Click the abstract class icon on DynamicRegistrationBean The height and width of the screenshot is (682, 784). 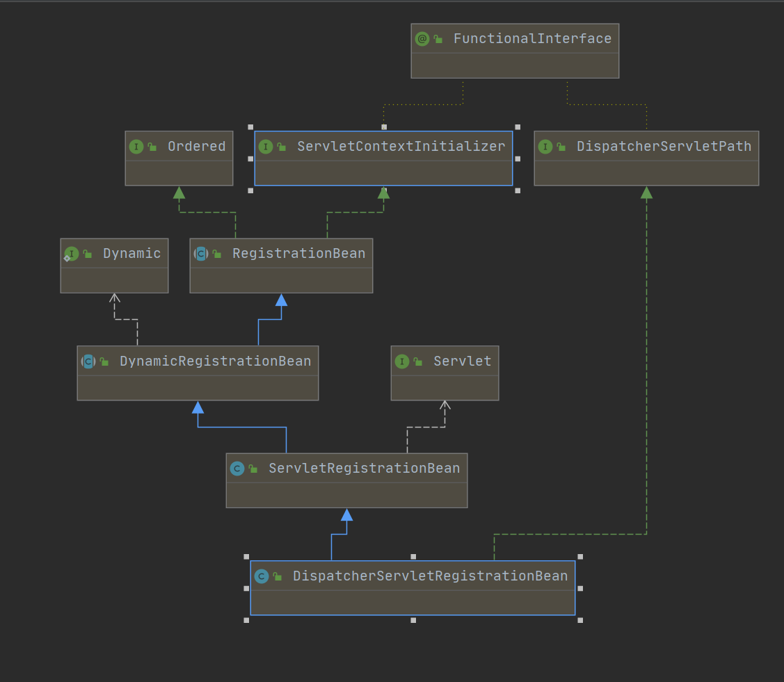(88, 361)
